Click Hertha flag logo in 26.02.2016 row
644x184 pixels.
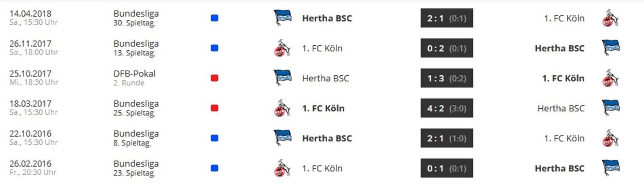point(610,168)
